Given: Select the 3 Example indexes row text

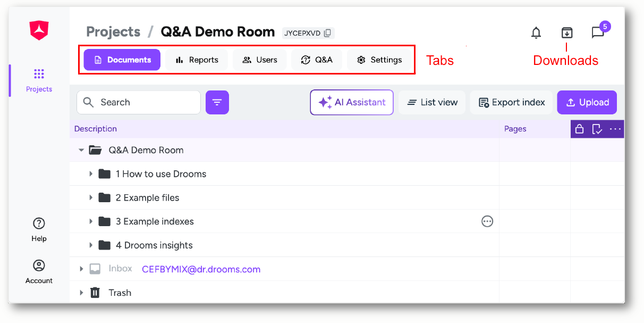Looking at the screenshot, I should click(x=155, y=221).
